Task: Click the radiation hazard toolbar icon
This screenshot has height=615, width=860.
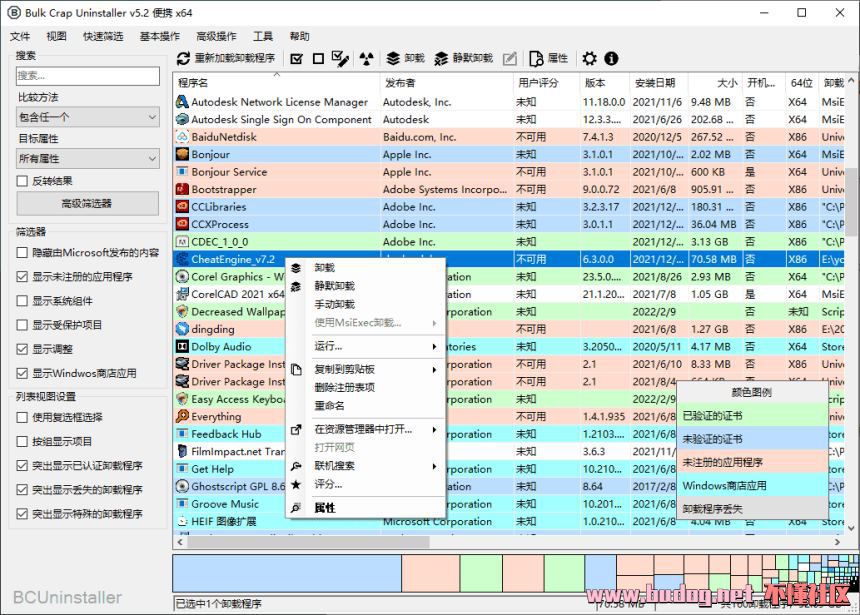Action: (x=366, y=59)
